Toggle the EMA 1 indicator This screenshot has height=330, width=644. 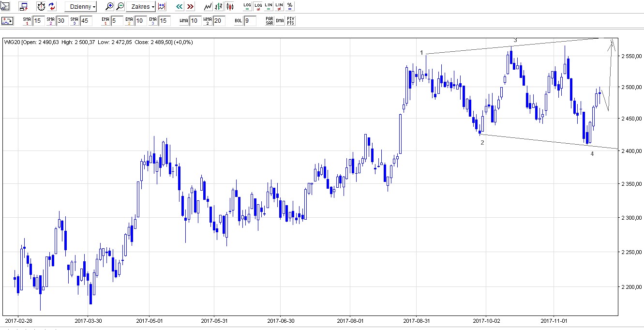click(105, 21)
